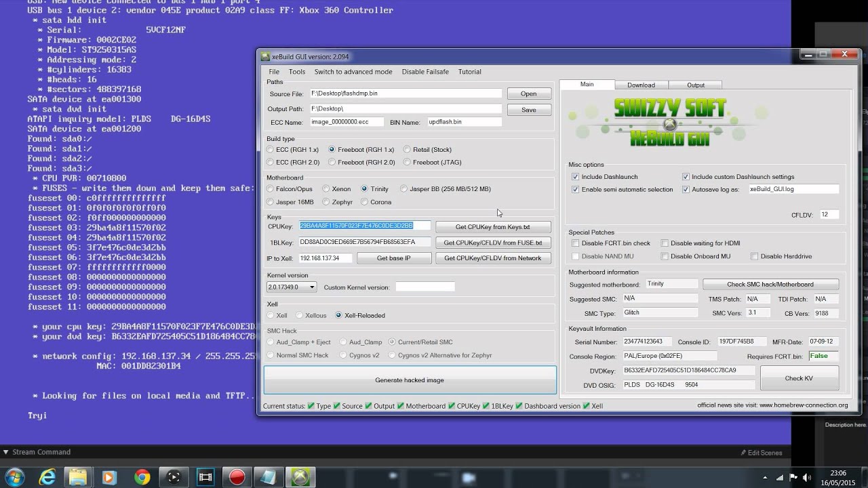The height and width of the screenshot is (488, 868).
Task: Launch Internet Explorer from the taskbar
Action: point(47,477)
